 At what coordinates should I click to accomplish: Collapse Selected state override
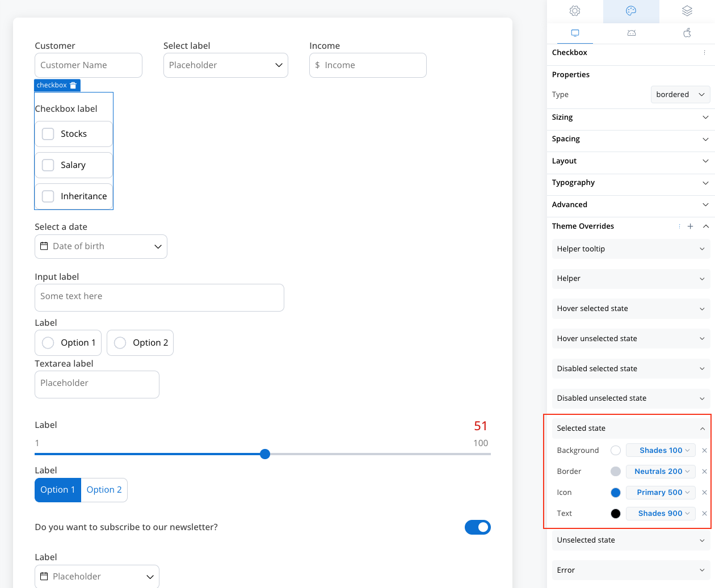pos(631,429)
